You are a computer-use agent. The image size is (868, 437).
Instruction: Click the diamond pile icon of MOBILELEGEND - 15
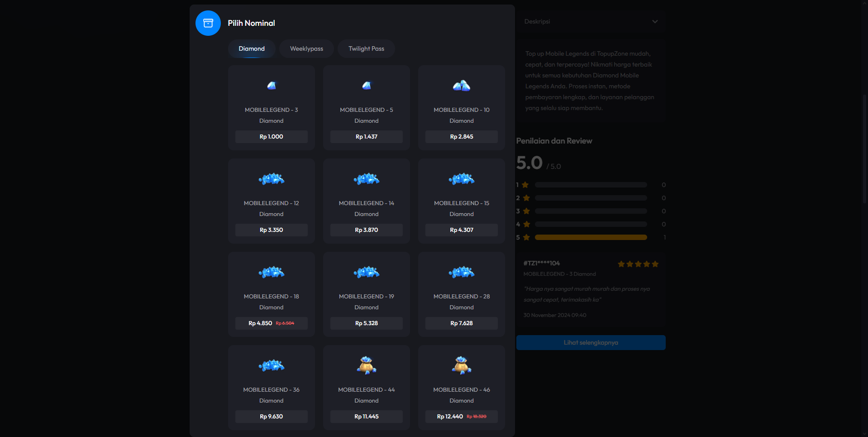(x=462, y=179)
